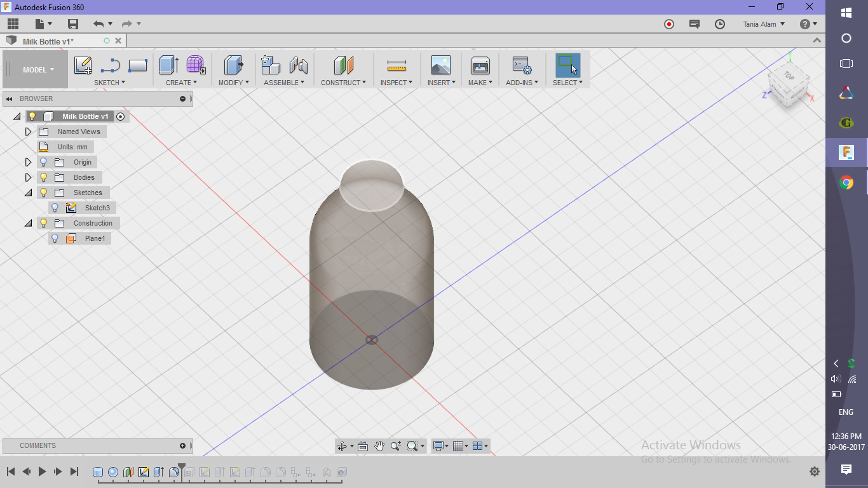
Task: Open the Grid and Snaps dropdown
Action: tap(461, 446)
